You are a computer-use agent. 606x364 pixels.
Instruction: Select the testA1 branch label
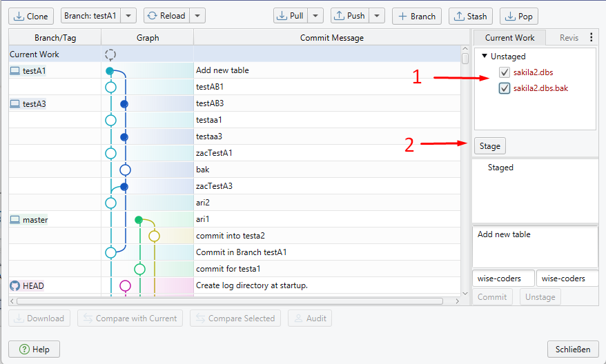click(x=28, y=71)
